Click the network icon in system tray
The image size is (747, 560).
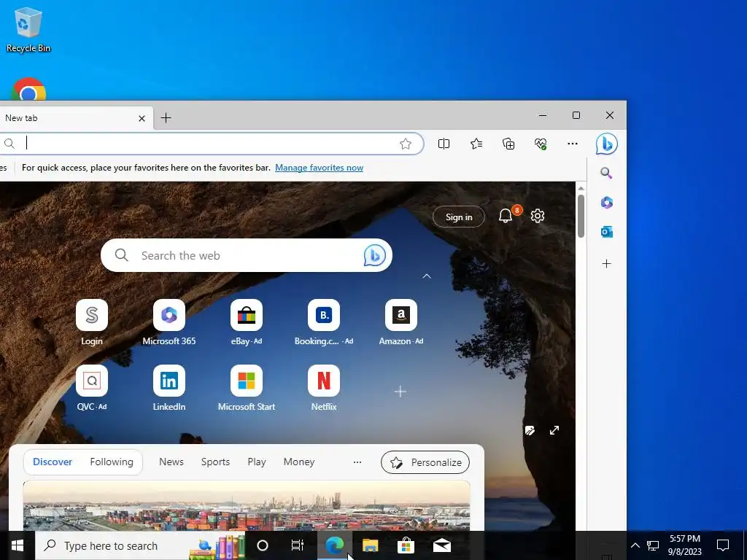653,545
